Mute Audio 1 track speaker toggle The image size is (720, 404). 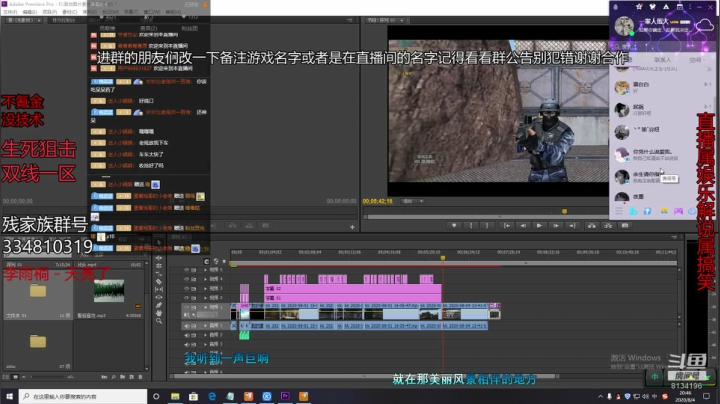(186, 325)
